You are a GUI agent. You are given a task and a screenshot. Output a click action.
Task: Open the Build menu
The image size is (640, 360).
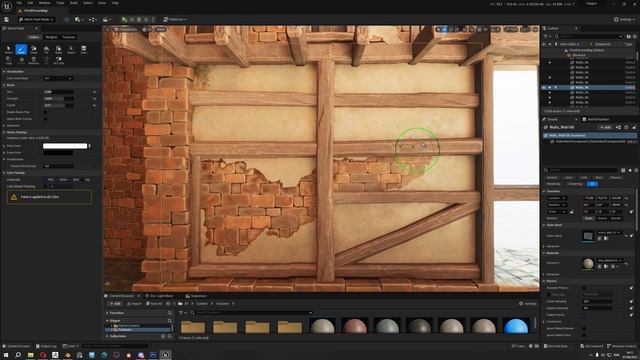point(73,3)
